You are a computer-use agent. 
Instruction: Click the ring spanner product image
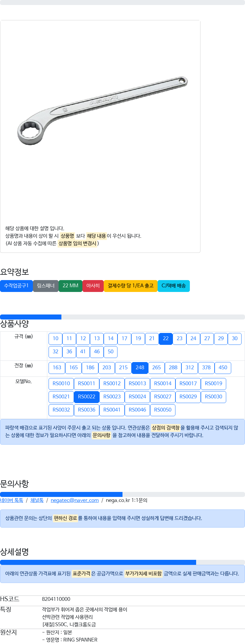102,111
